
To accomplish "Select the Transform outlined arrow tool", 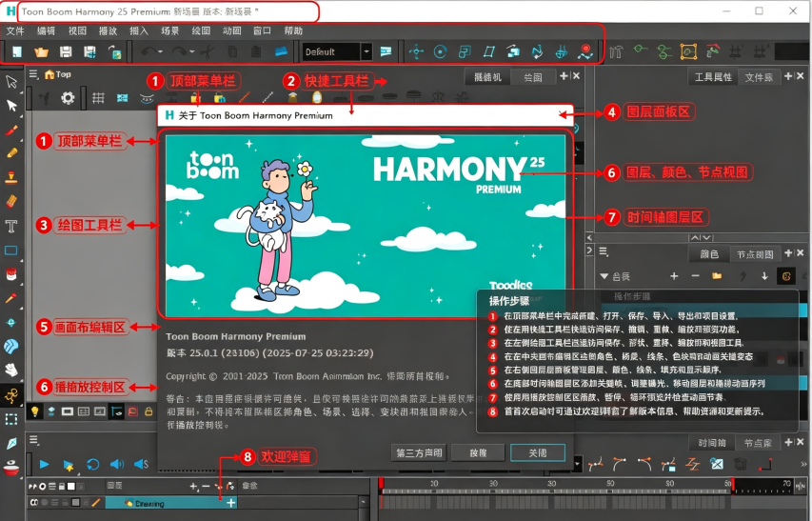I will point(11,82).
